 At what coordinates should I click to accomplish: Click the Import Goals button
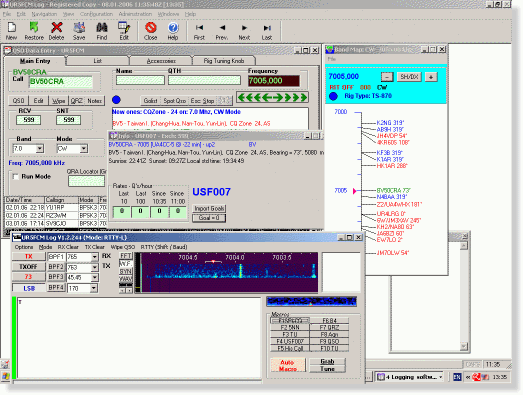pos(209,209)
